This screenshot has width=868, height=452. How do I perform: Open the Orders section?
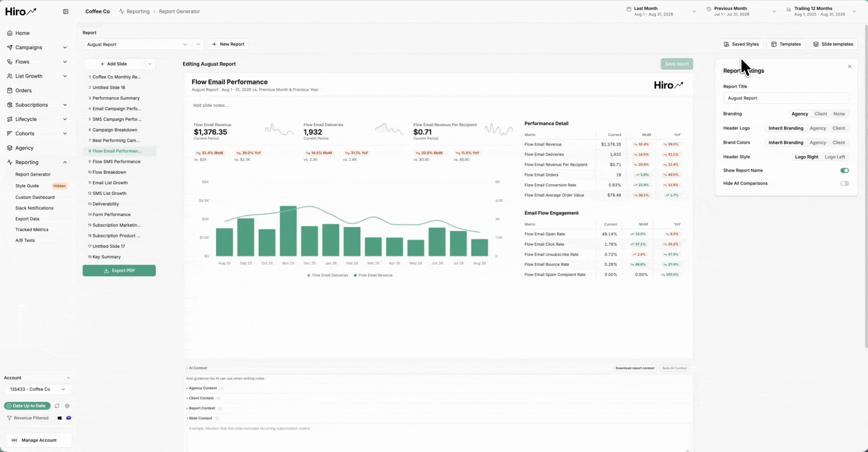tap(23, 90)
